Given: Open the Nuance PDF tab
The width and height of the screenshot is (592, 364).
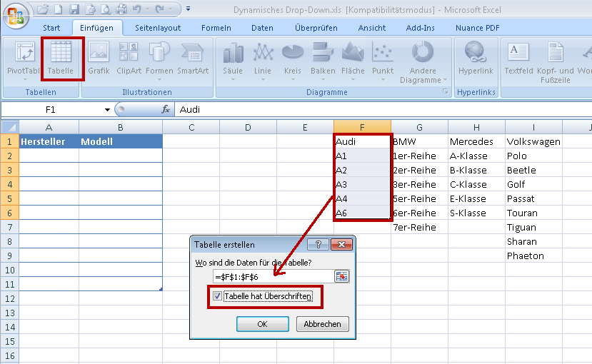Looking at the screenshot, I should coord(477,28).
